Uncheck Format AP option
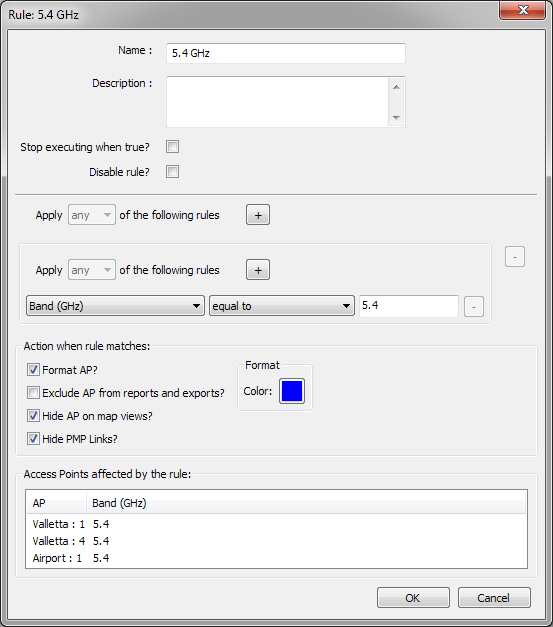This screenshot has height=627, width=553. [33, 369]
